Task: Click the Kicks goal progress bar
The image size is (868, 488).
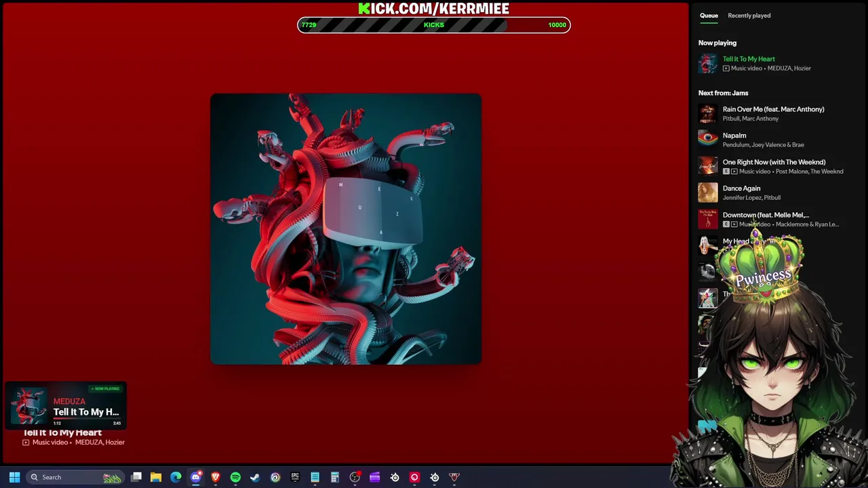Action: tap(434, 25)
